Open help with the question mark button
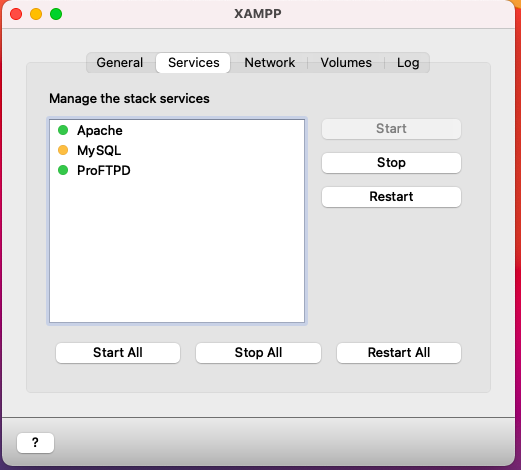Image resolution: width=521 pixels, height=470 pixels. click(x=35, y=443)
